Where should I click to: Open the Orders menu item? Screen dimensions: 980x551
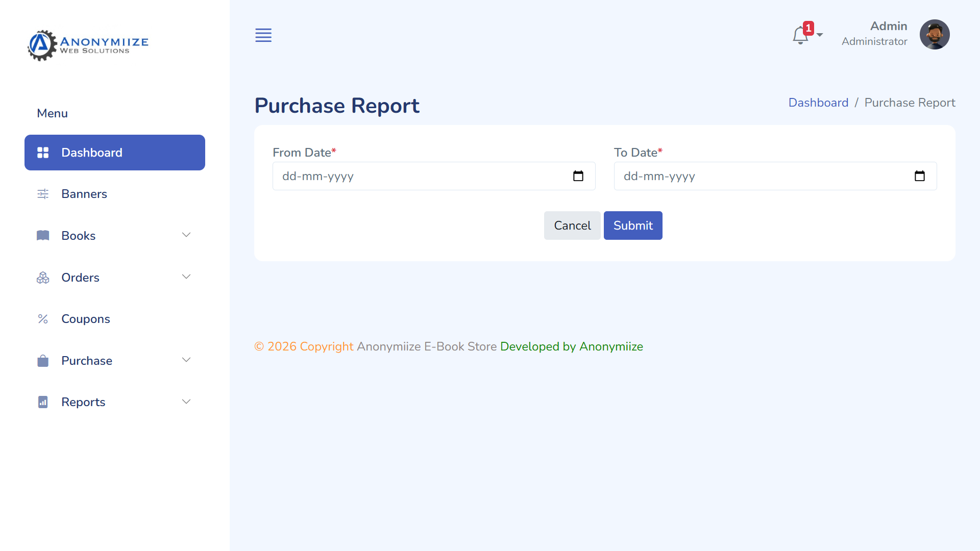click(115, 278)
